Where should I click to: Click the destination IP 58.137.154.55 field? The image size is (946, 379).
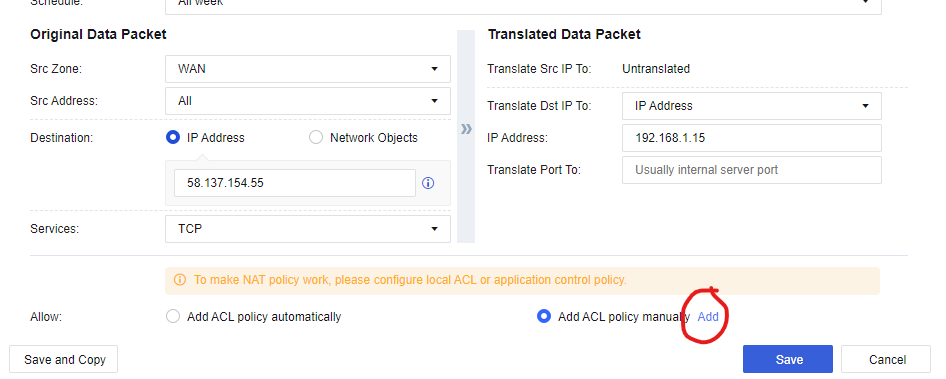coord(295,183)
